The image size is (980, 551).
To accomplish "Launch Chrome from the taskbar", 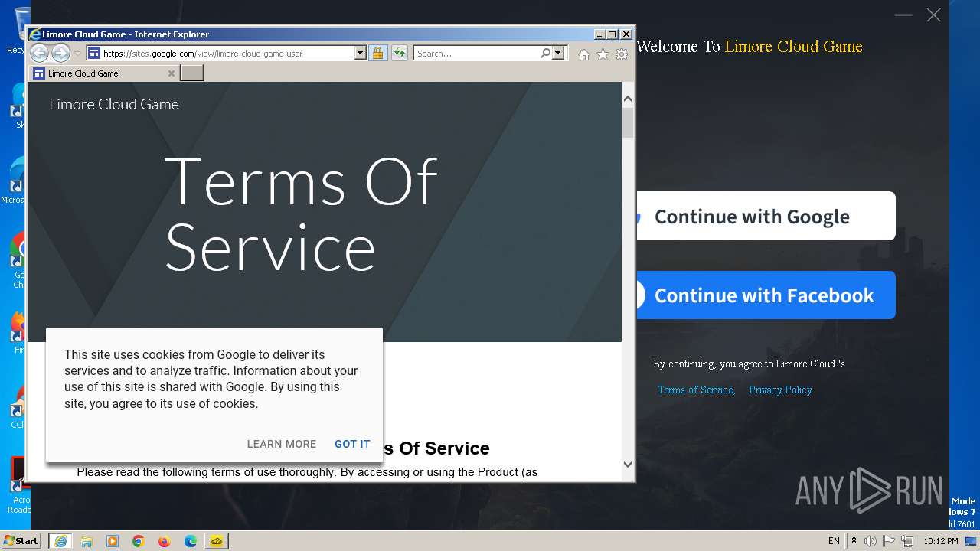I will point(139,541).
